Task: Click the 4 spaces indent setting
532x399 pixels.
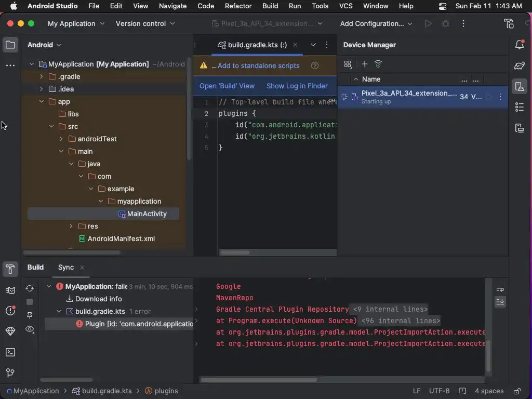Action: [x=489, y=391]
